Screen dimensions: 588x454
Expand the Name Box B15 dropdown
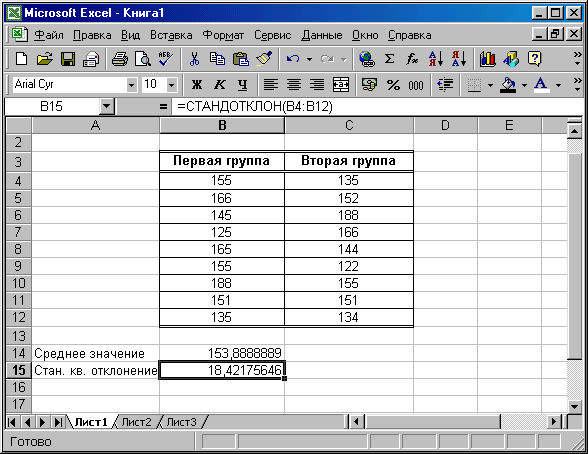click(107, 106)
